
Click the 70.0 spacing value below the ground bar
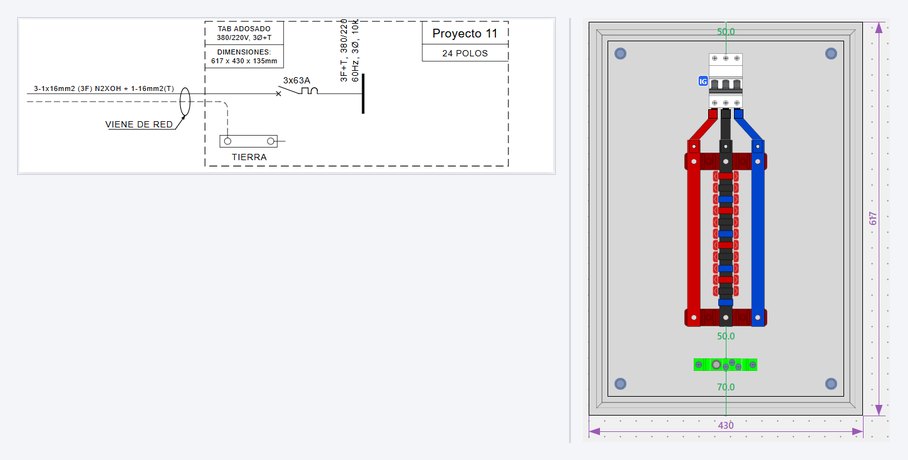tap(726, 387)
